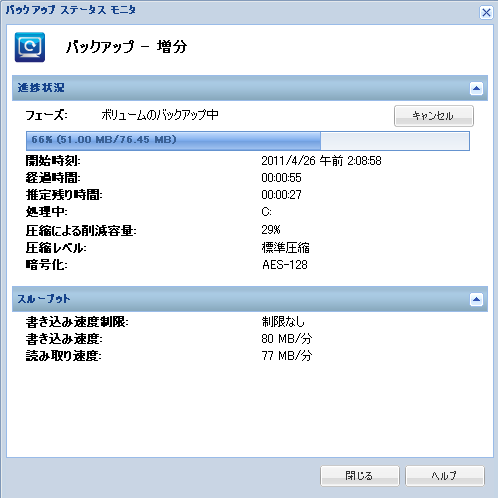Viewport: 498px width, 498px height.
Task: Click the 経過時間: label
Action: click(x=53, y=178)
